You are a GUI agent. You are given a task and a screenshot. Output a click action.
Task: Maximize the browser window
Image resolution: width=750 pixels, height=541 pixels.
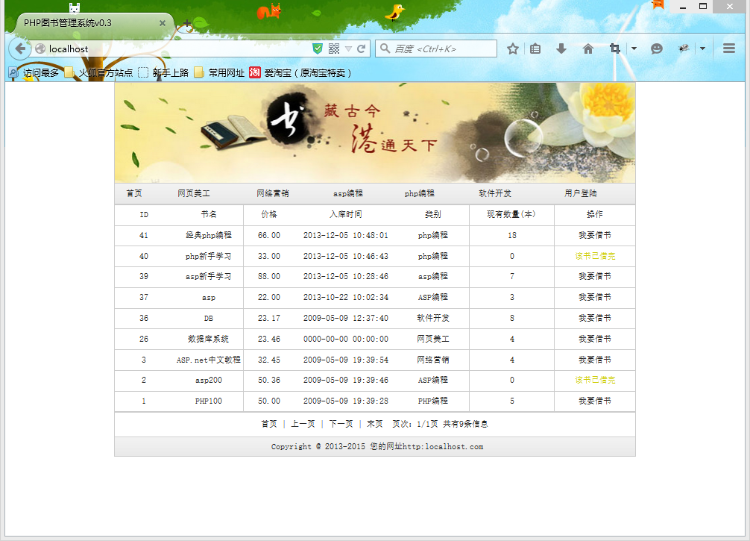click(x=703, y=6)
